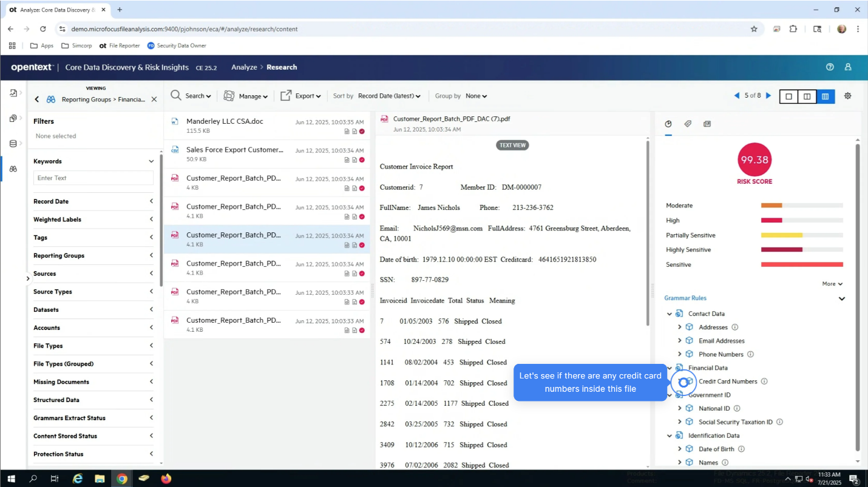Collapse the Financial Data grammar category
The width and height of the screenshot is (868, 487).
click(x=670, y=368)
